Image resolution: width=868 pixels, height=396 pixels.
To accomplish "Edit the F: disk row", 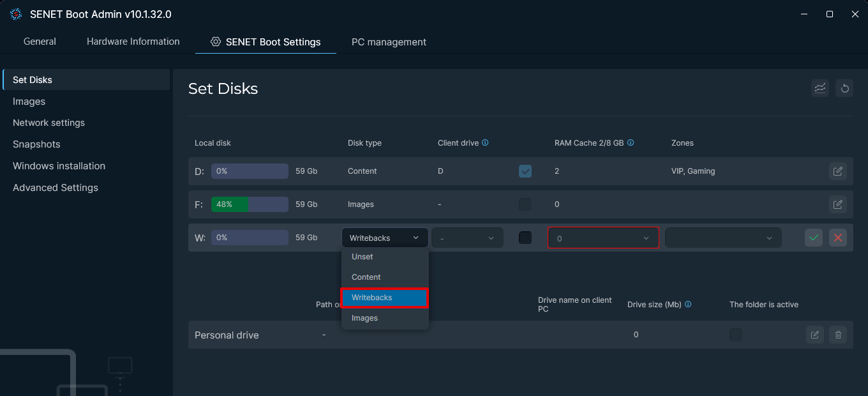I will pos(837,204).
